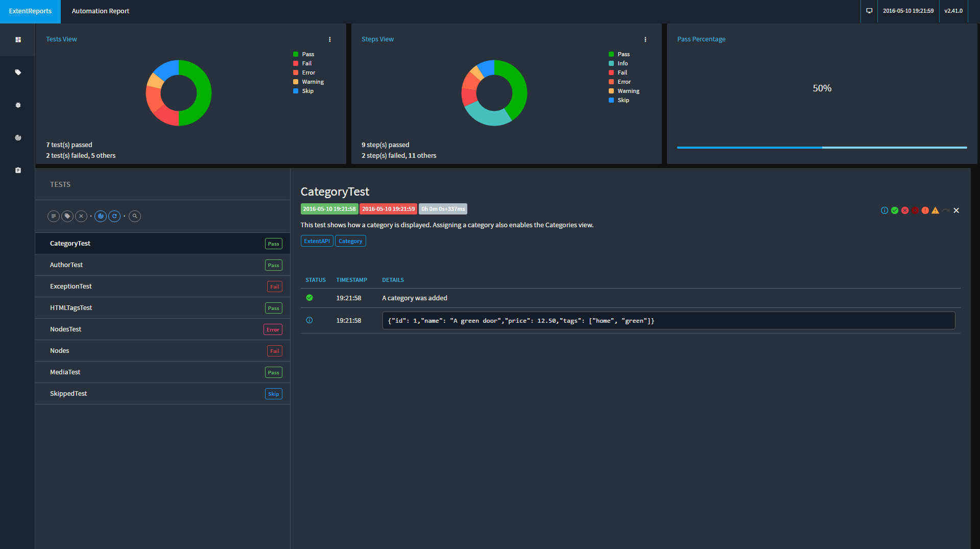
Task: Click the search tests magnifier icon
Action: (135, 217)
